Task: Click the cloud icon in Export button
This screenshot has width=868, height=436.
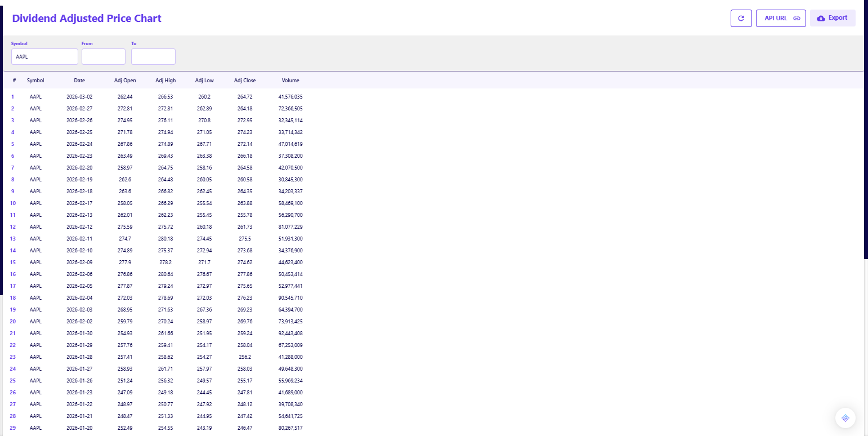Action: (821, 18)
